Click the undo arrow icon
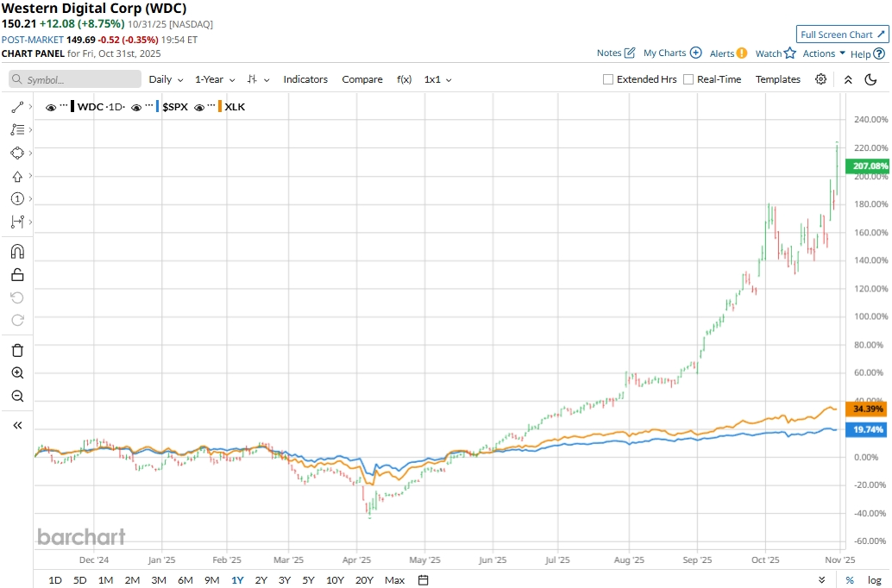The width and height of the screenshot is (892, 588). coord(17,297)
